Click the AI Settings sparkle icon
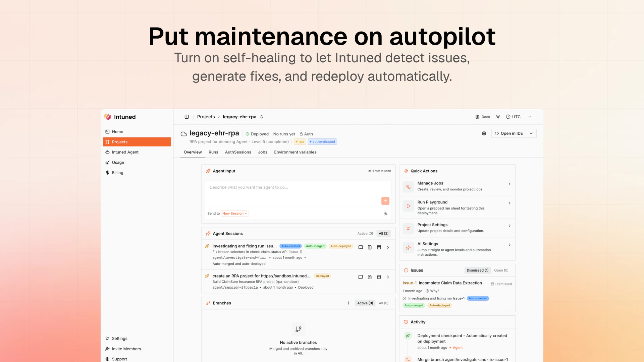 point(408,247)
